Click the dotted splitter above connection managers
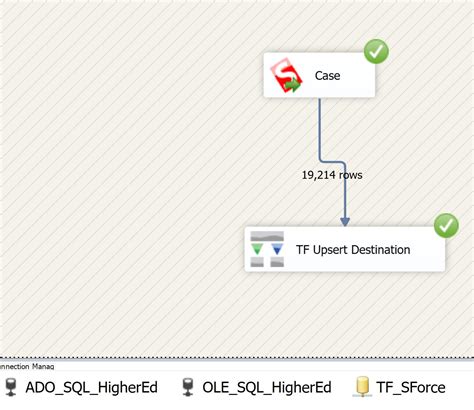This screenshot has width=474, height=410. point(237,359)
